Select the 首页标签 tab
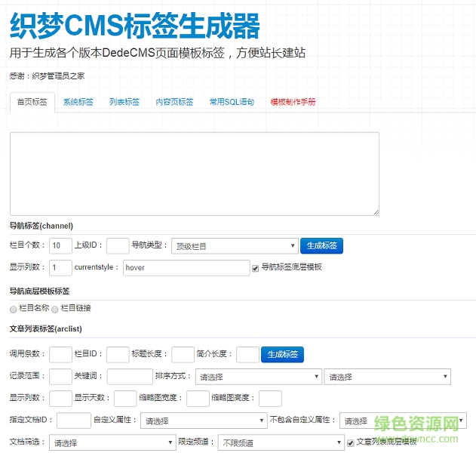The width and height of the screenshot is (476, 453). pos(32,102)
